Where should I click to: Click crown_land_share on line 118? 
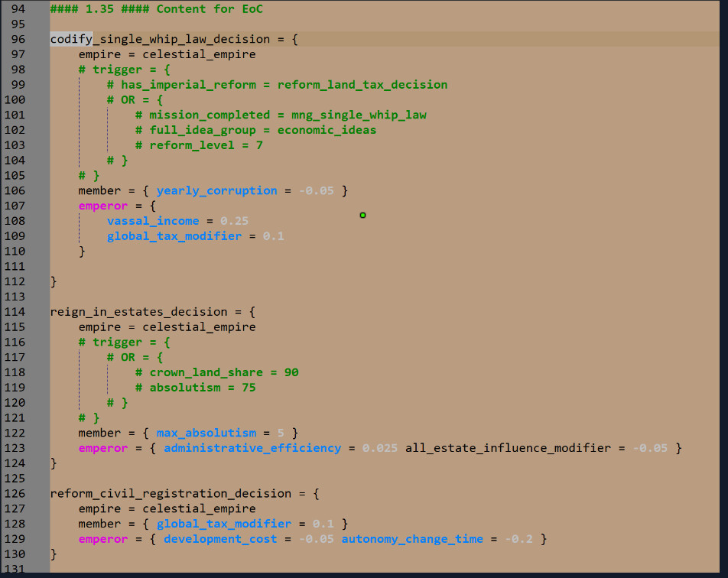click(x=206, y=373)
